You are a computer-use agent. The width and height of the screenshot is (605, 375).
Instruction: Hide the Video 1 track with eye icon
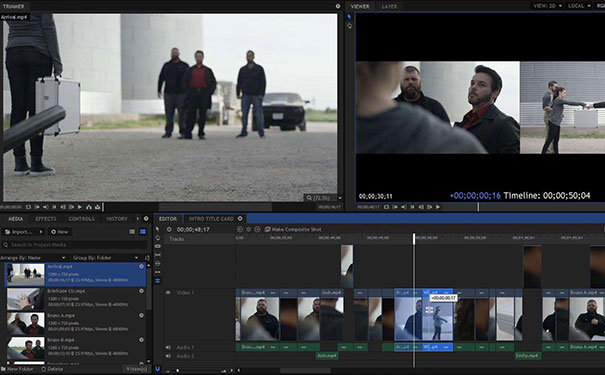[x=168, y=292]
